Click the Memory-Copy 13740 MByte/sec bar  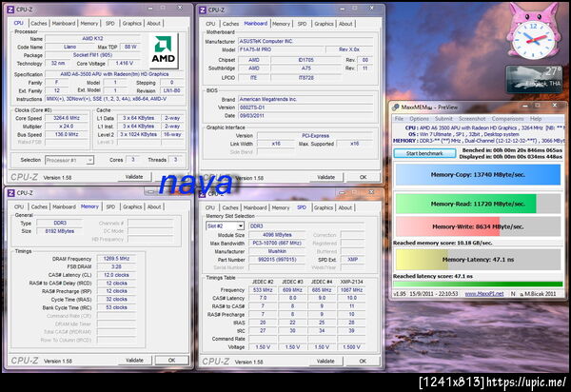478,175
